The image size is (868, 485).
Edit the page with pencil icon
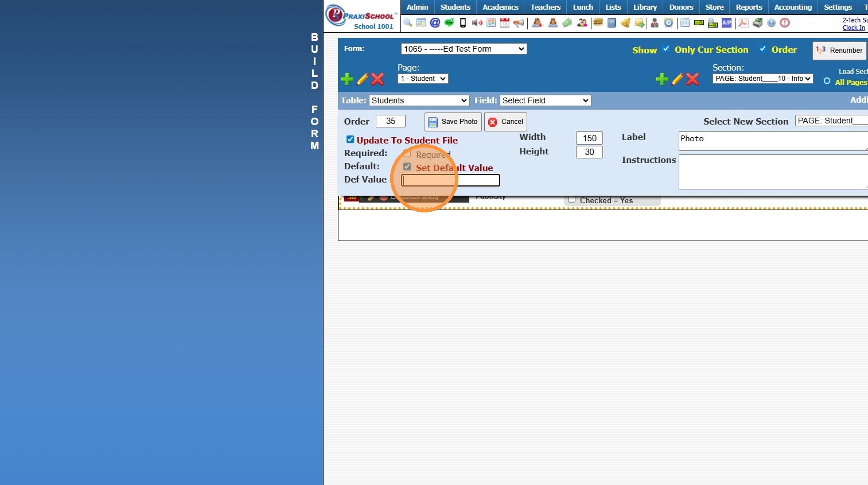click(x=363, y=79)
